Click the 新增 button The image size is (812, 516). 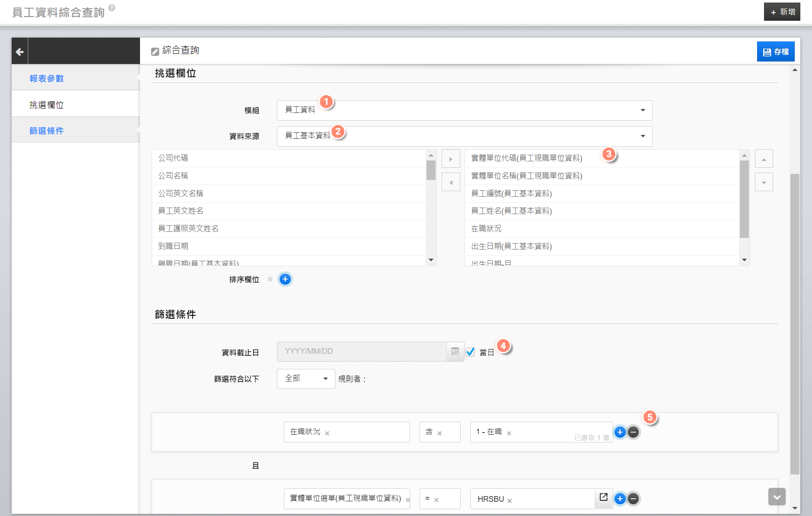tap(782, 12)
